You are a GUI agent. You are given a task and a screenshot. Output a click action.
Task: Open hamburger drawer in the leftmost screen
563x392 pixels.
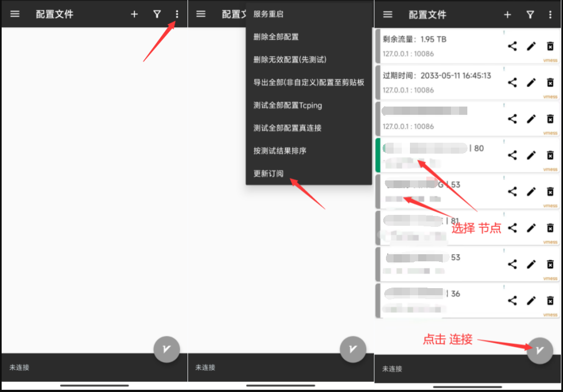[15, 14]
